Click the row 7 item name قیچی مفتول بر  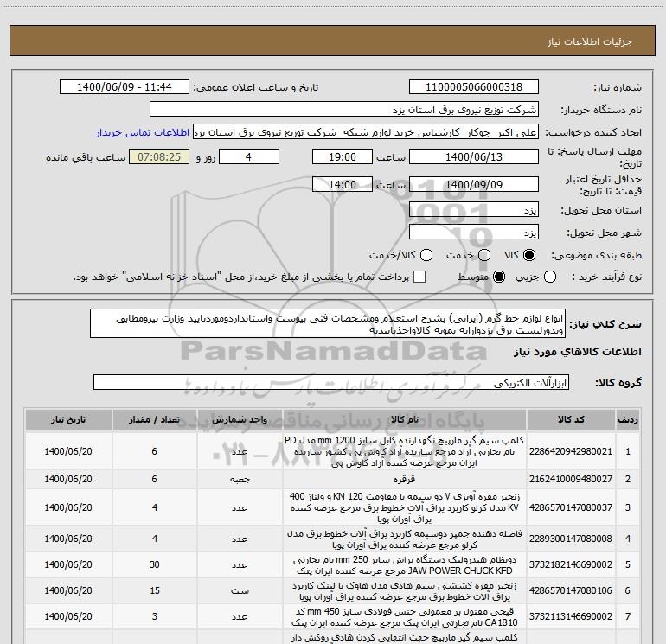click(x=405, y=617)
